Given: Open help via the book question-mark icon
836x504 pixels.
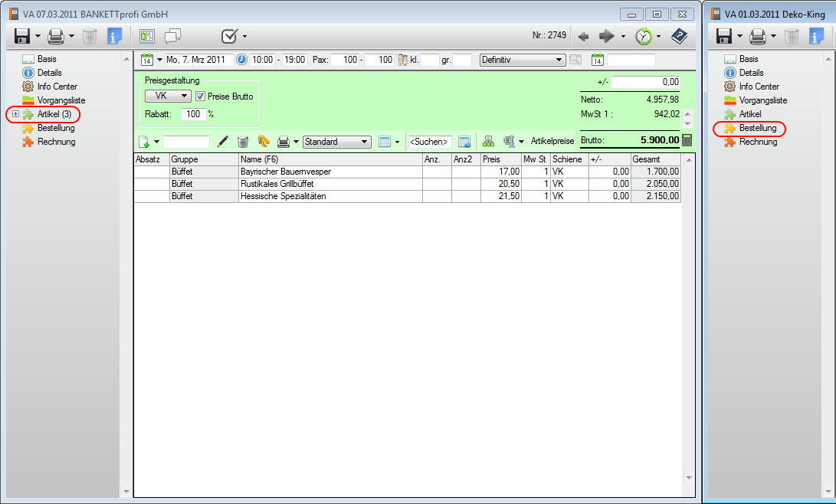Looking at the screenshot, I should [x=679, y=36].
